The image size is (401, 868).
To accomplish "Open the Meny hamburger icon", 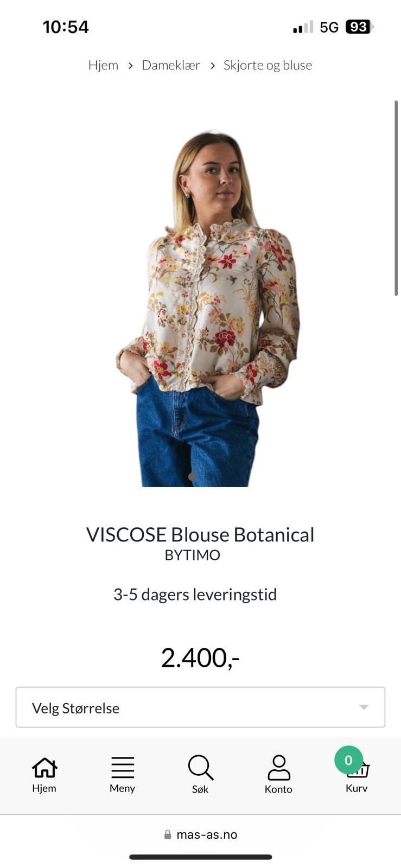I will point(123,767).
